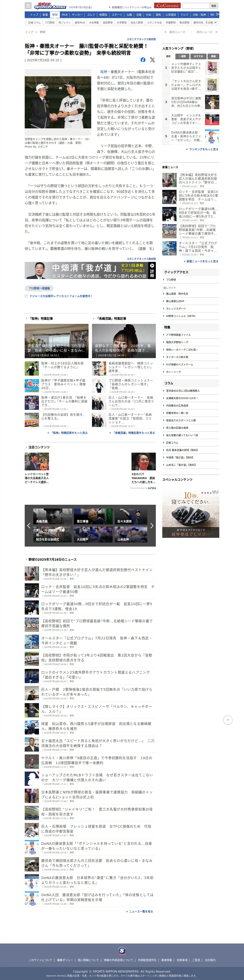The image size is (244, 980).
Task: Click the Sponichi Annex logo
Action: point(50,6)
